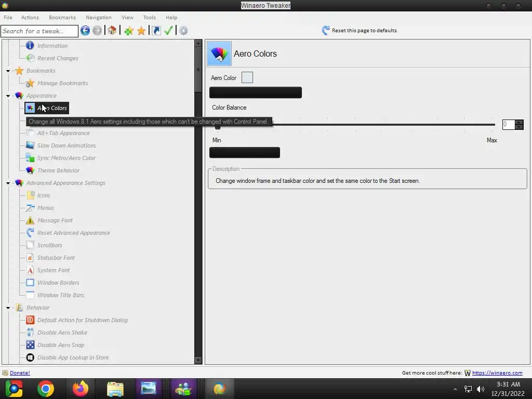Image resolution: width=532 pixels, height=399 pixels.
Task: Click the Message Font warning icon
Action: click(x=30, y=220)
